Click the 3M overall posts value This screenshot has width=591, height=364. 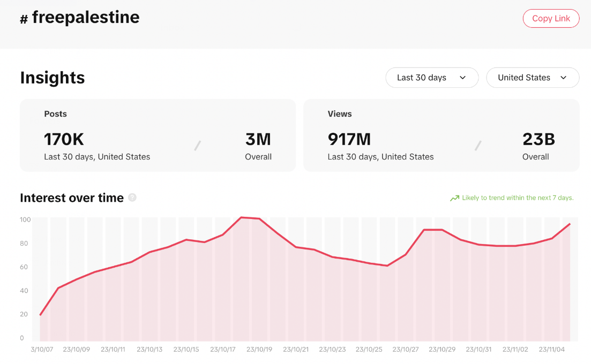[258, 139]
